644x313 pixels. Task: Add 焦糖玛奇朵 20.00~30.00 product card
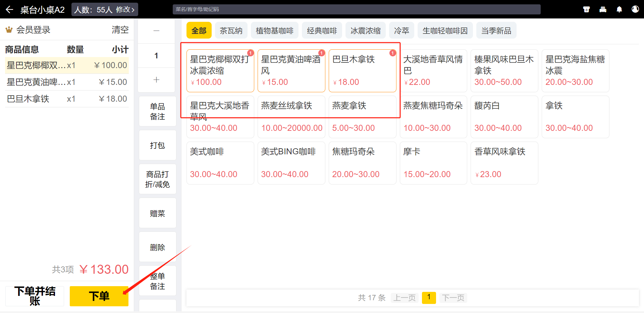pos(362,163)
